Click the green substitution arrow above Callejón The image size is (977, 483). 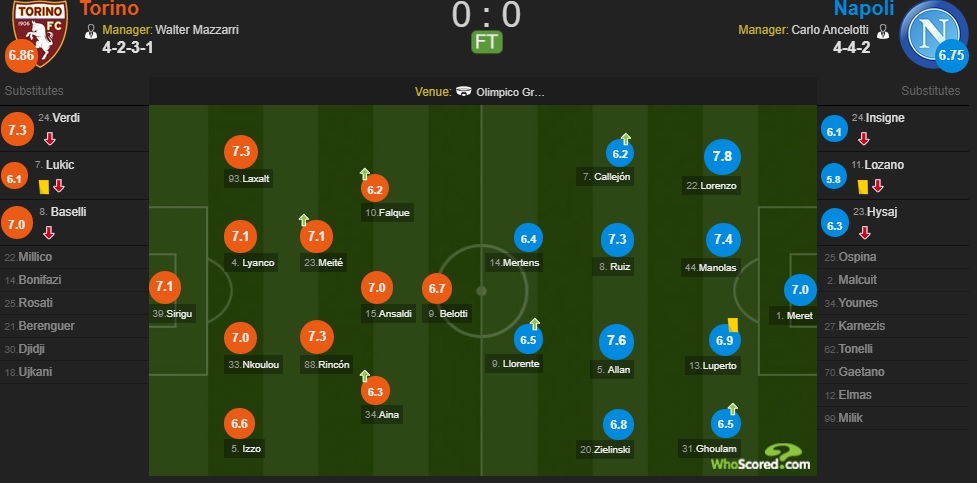626,139
